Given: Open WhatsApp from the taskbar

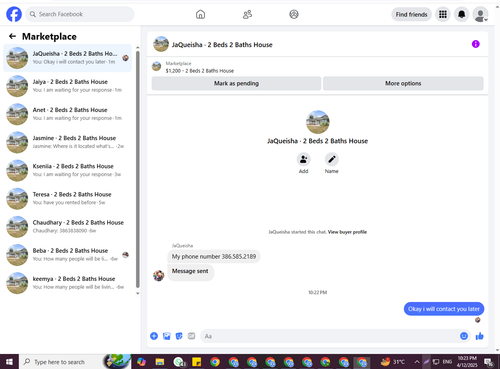Looking at the screenshot, I should click(179, 362).
